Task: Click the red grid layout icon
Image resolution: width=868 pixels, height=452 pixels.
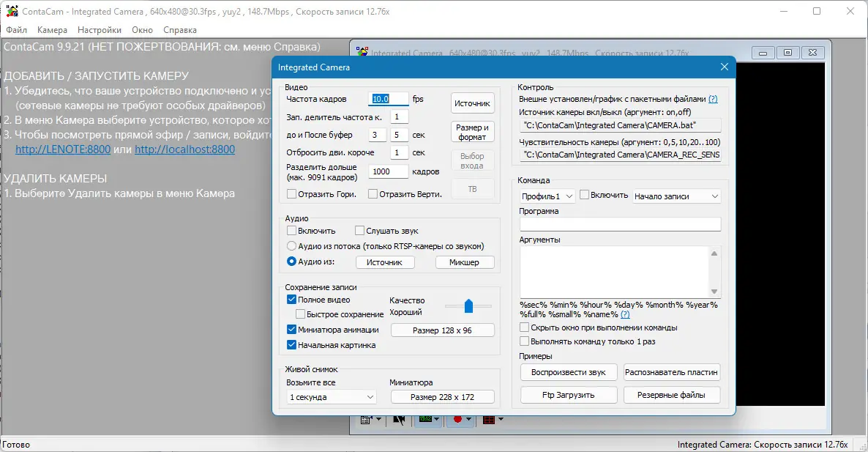Action: [489, 419]
